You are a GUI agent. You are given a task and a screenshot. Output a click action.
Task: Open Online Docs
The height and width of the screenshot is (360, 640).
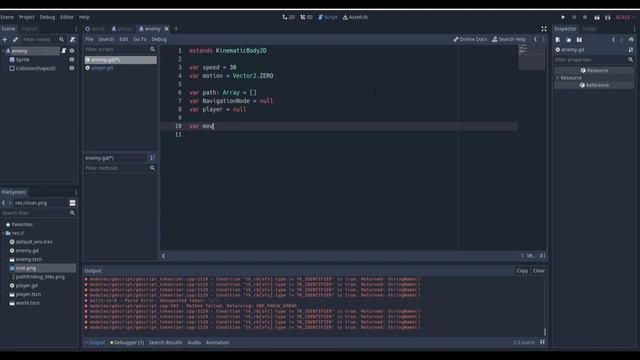point(470,39)
